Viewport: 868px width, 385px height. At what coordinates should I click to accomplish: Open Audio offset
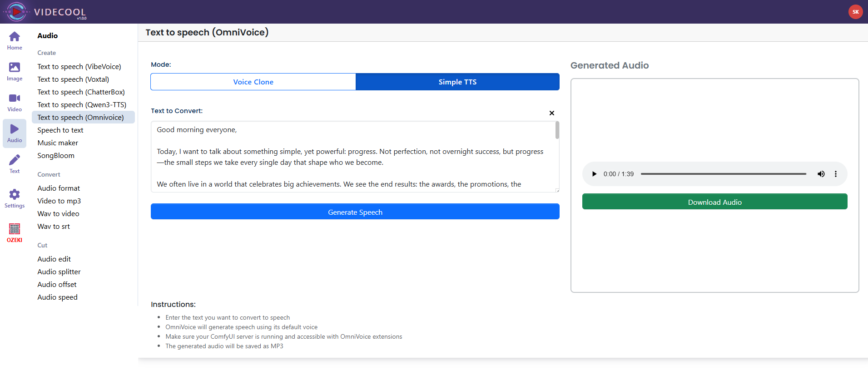pos(57,284)
